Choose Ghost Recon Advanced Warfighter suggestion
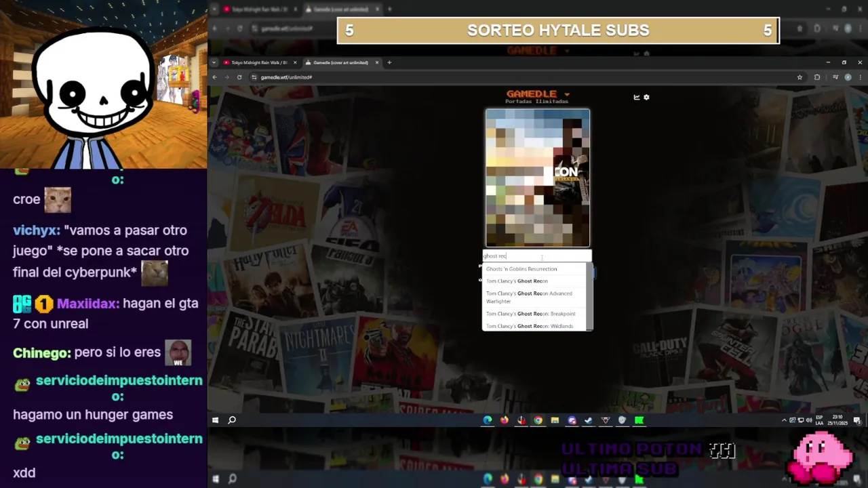Image resolution: width=868 pixels, height=488 pixels. point(534,298)
